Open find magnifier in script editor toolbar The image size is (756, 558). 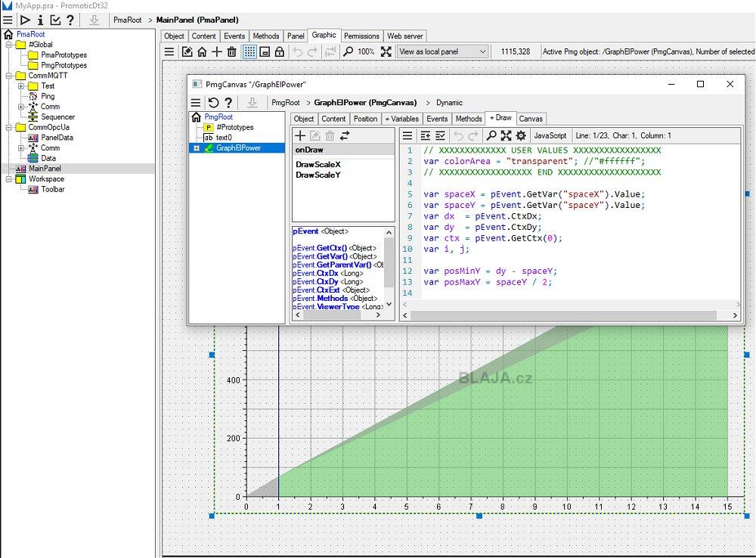point(491,136)
